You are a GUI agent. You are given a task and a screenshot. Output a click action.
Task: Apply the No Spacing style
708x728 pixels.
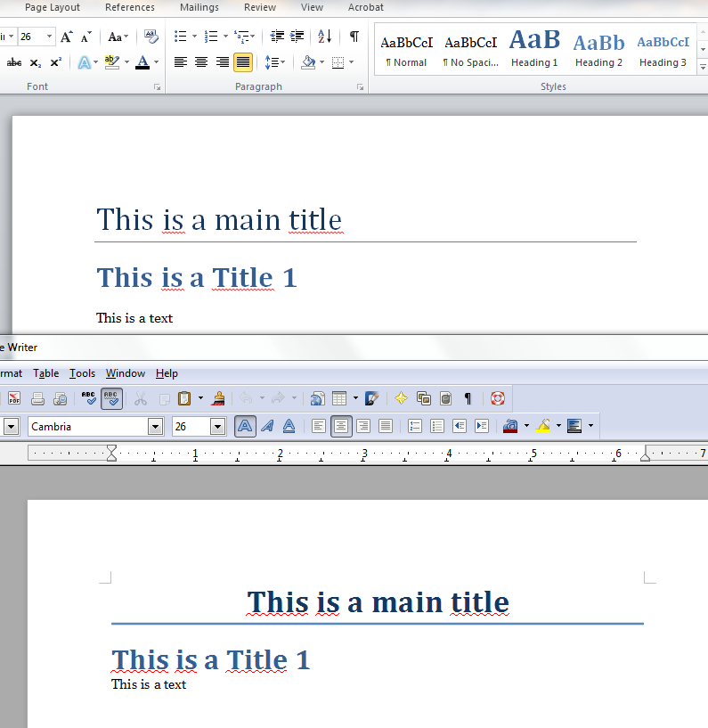(x=470, y=48)
